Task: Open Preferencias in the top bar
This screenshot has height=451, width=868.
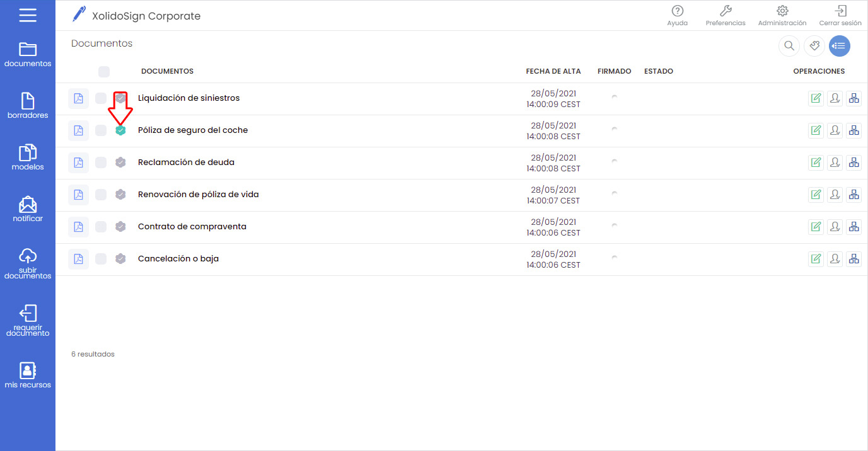Action: point(725,16)
